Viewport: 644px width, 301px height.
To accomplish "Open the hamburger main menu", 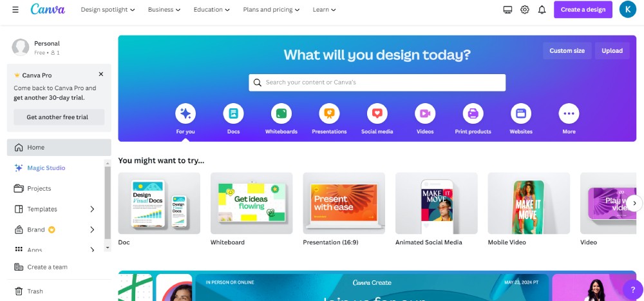I will tap(15, 10).
